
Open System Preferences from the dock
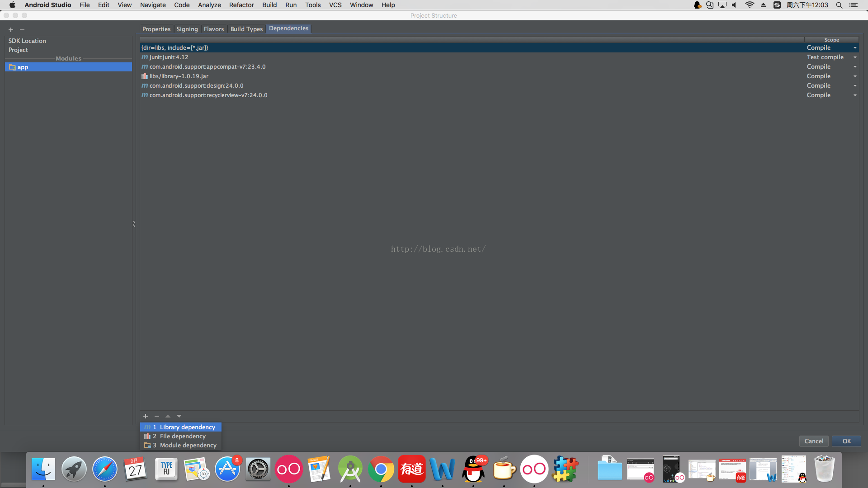point(258,469)
